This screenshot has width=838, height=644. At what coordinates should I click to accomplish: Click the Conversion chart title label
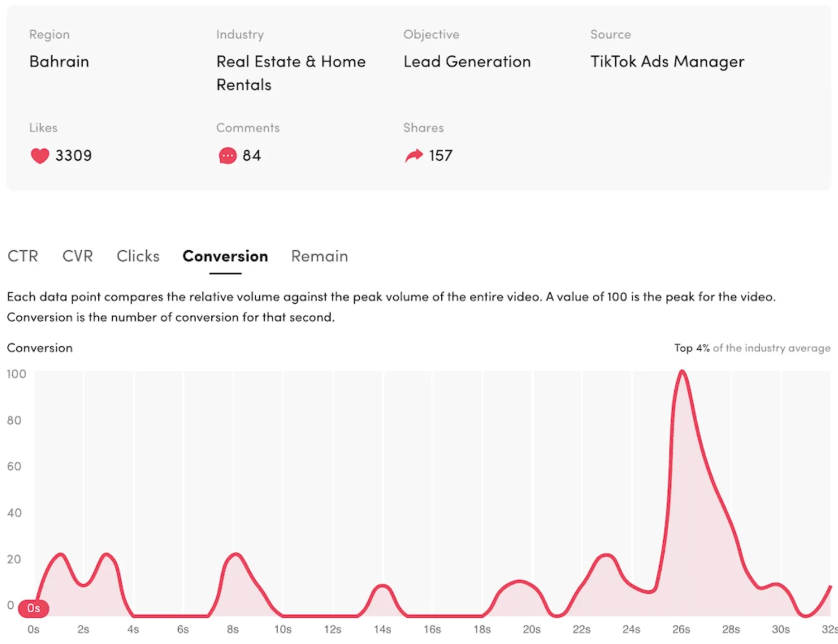pos(40,348)
